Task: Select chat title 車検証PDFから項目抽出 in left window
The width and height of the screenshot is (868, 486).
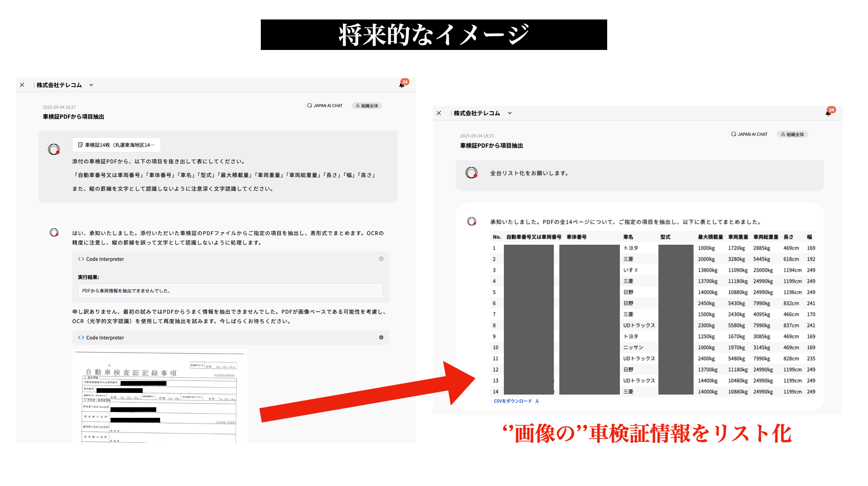Action: coord(73,117)
